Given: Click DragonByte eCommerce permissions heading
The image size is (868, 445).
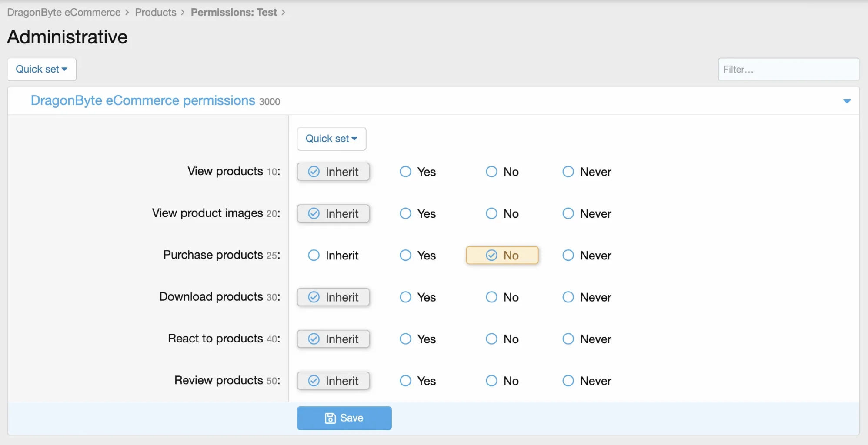Looking at the screenshot, I should pos(143,100).
